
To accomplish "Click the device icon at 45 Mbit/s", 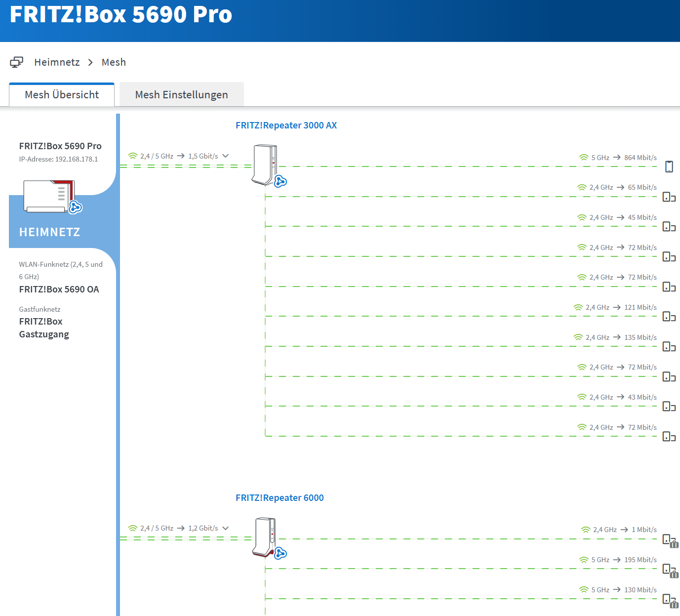I will [x=669, y=227].
